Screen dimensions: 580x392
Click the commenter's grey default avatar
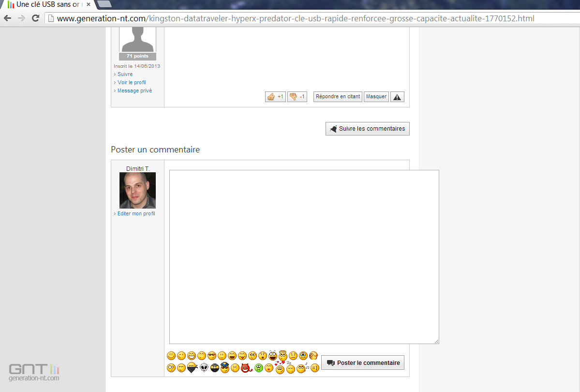(137, 40)
